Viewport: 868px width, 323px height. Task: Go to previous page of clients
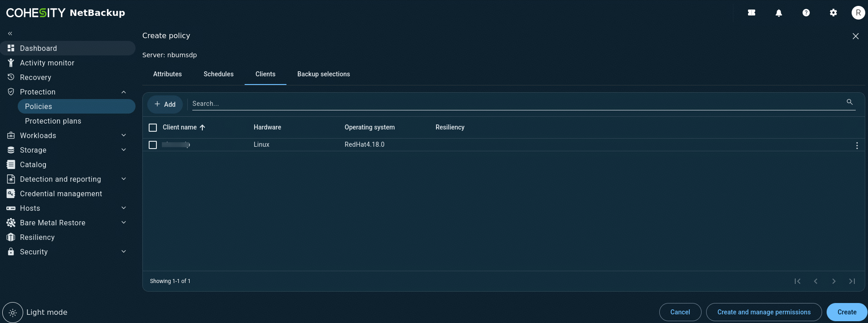tap(816, 281)
